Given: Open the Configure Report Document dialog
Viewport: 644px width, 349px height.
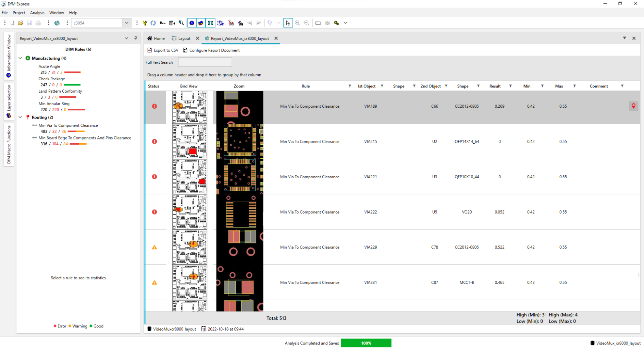Looking at the screenshot, I should pos(214,50).
